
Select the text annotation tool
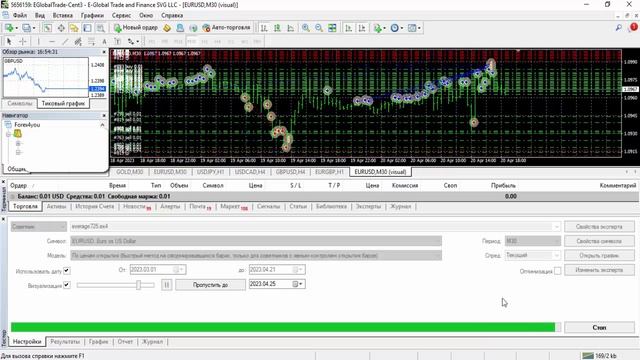pos(104,41)
